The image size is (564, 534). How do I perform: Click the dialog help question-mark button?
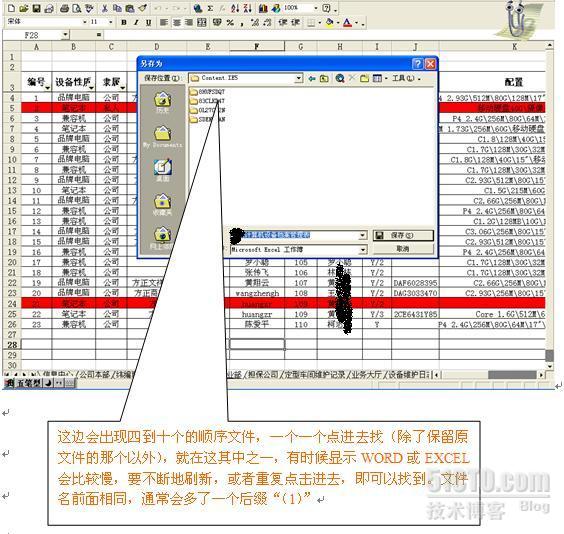pyautogui.click(x=417, y=64)
